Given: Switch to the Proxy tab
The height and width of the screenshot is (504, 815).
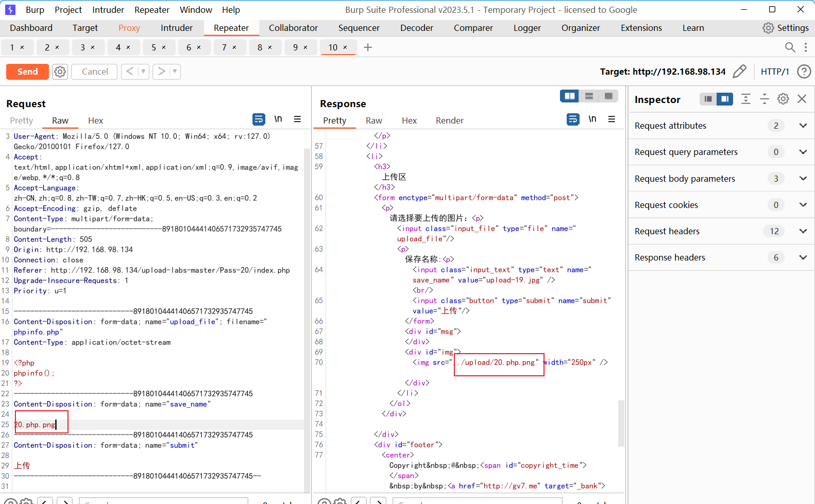Looking at the screenshot, I should coord(129,28).
